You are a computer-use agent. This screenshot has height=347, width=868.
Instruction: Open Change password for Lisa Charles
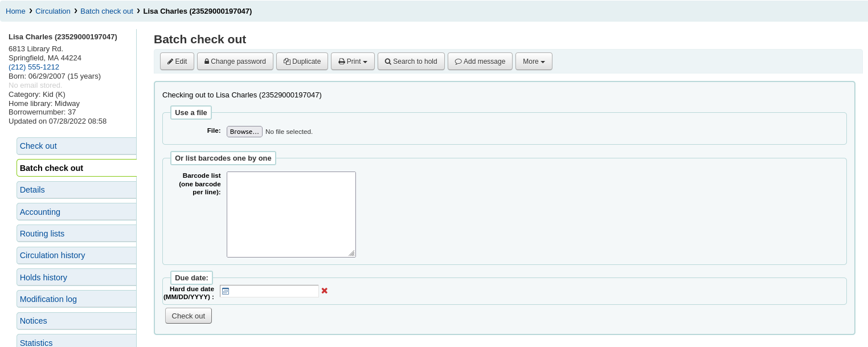pyautogui.click(x=235, y=62)
